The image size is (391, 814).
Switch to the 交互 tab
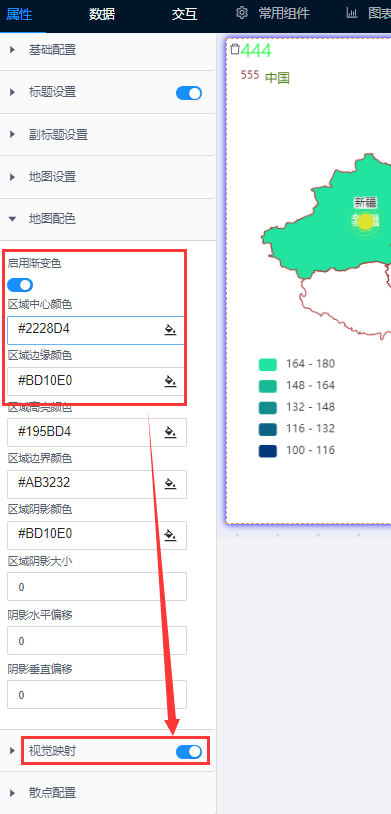[x=184, y=14]
